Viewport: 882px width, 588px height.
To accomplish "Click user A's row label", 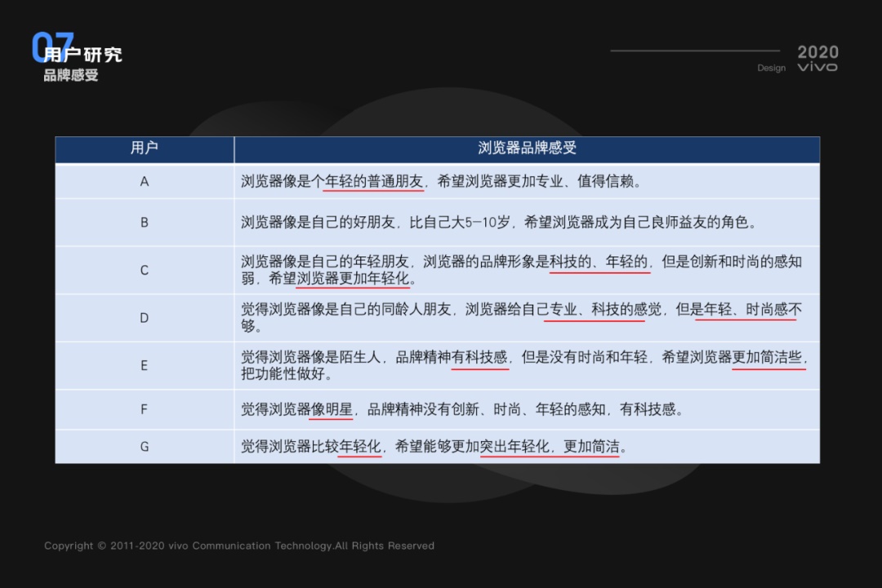I will (144, 182).
